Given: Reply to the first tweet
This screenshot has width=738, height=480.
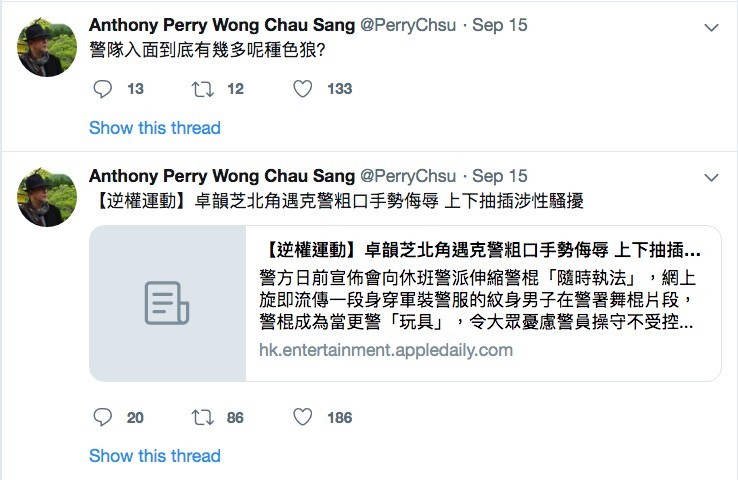Looking at the screenshot, I should [x=103, y=89].
